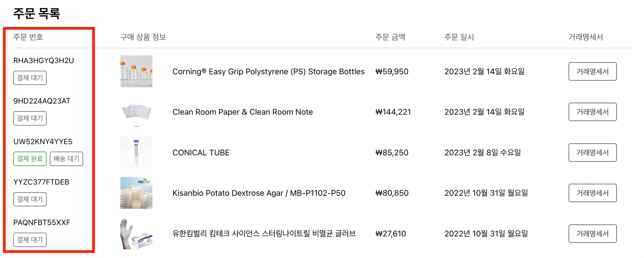Open the Corning Storage Bottles product thumbnail
Viewport: 644px width, 258px height.
tap(136, 71)
